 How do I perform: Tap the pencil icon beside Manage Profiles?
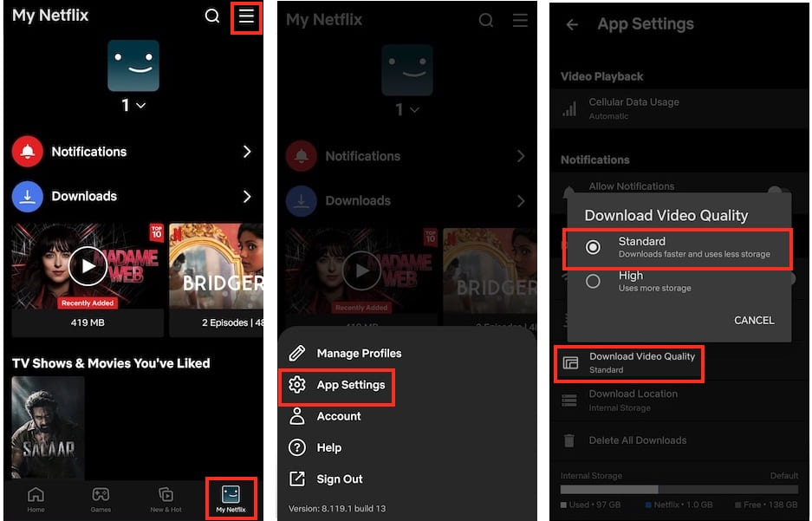[x=296, y=353]
